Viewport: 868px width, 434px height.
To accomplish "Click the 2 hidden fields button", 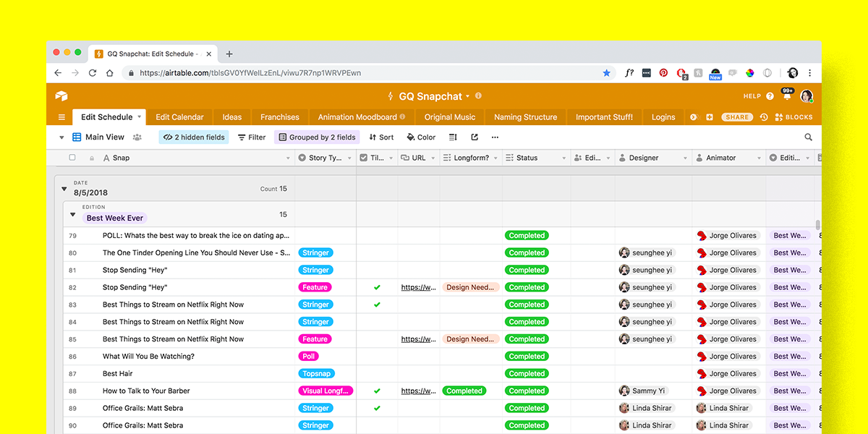I will [194, 137].
